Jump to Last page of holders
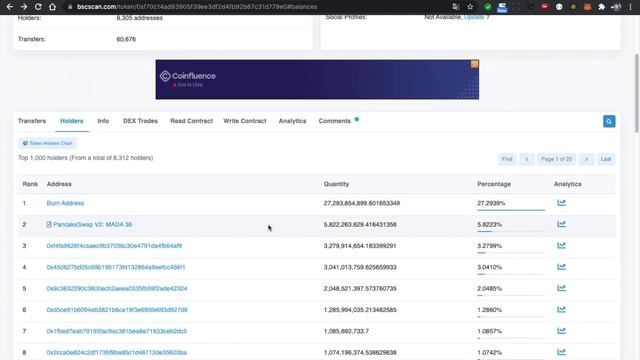 click(x=606, y=159)
